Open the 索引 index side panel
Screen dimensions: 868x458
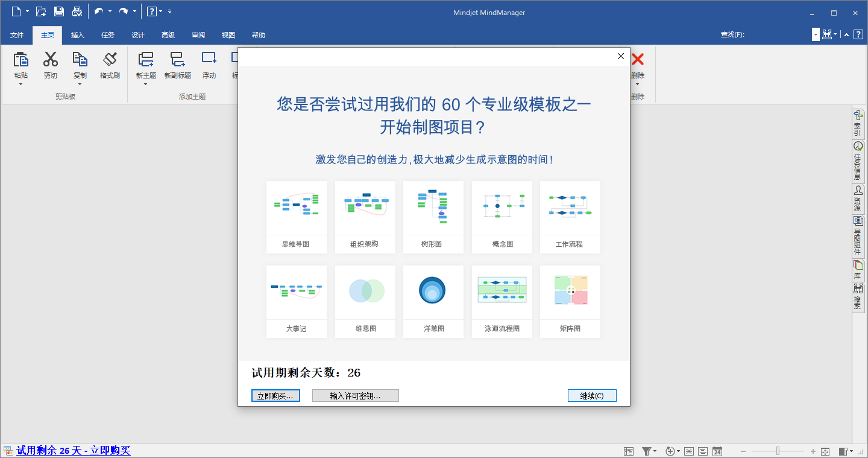858,123
